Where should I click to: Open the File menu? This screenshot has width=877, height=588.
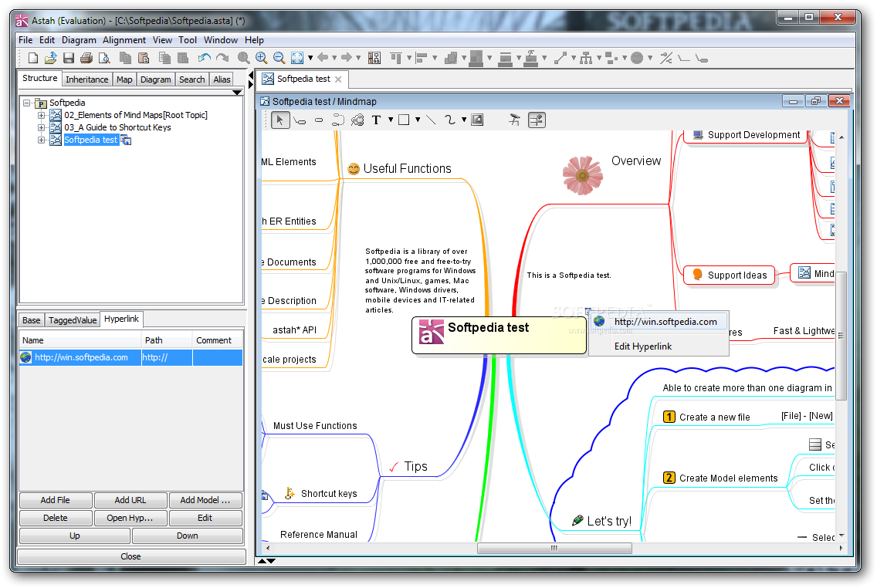click(x=25, y=39)
